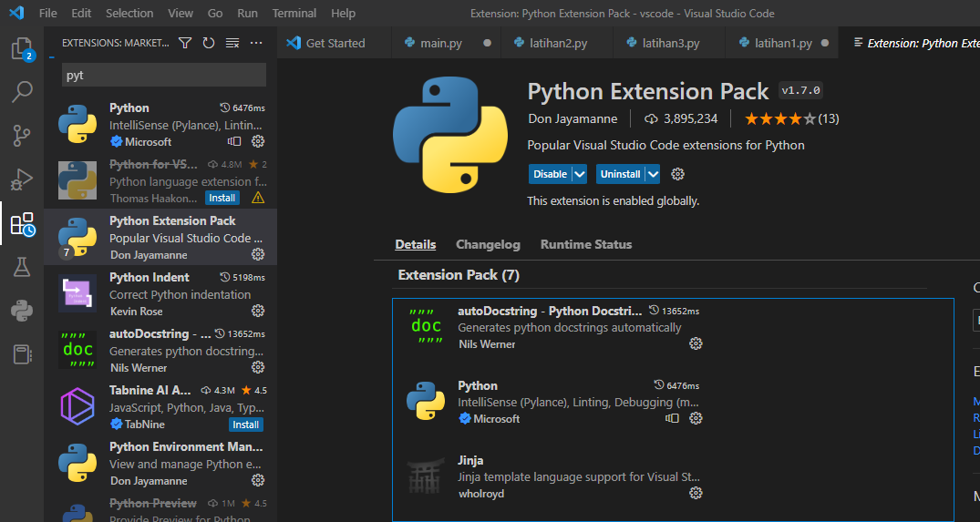This screenshot has height=522, width=980.
Task: Refresh the extensions list
Action: (x=209, y=43)
